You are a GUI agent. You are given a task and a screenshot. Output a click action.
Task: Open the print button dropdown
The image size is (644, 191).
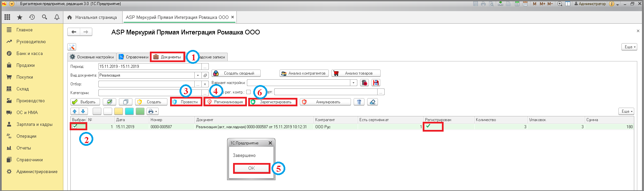click(x=153, y=111)
